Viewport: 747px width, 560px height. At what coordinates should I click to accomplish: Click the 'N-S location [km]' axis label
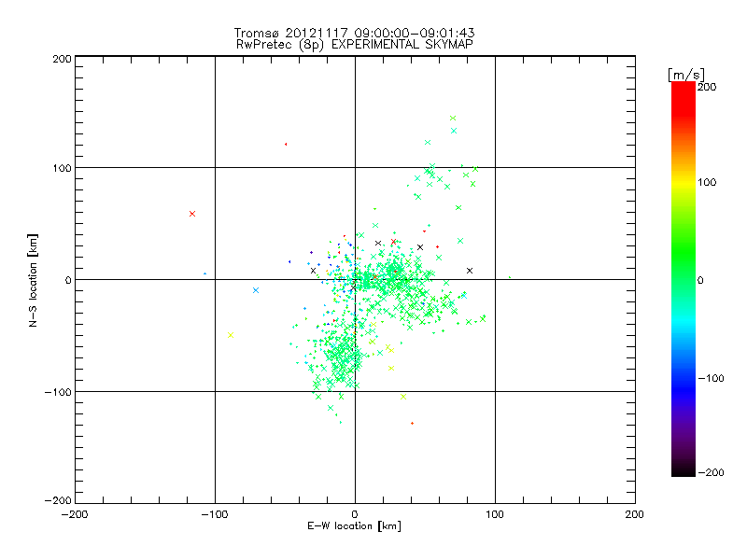click(x=33, y=281)
